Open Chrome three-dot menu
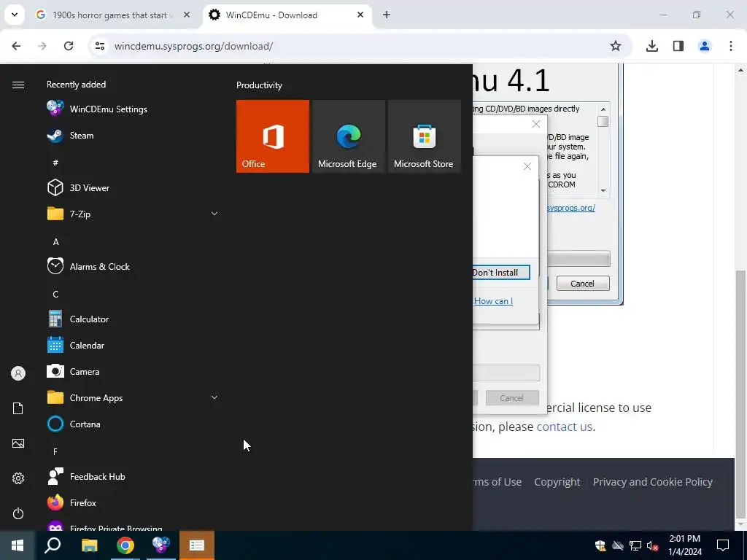This screenshot has width=747, height=560. click(731, 46)
